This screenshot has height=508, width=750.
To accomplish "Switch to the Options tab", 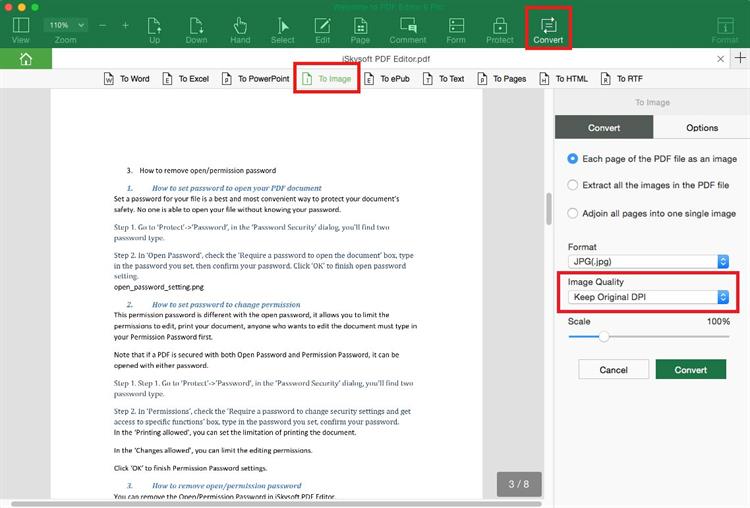I will [x=702, y=128].
